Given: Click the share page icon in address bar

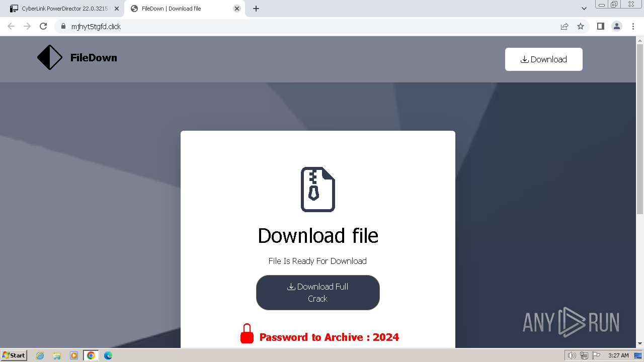Looking at the screenshot, I should tap(565, 26).
